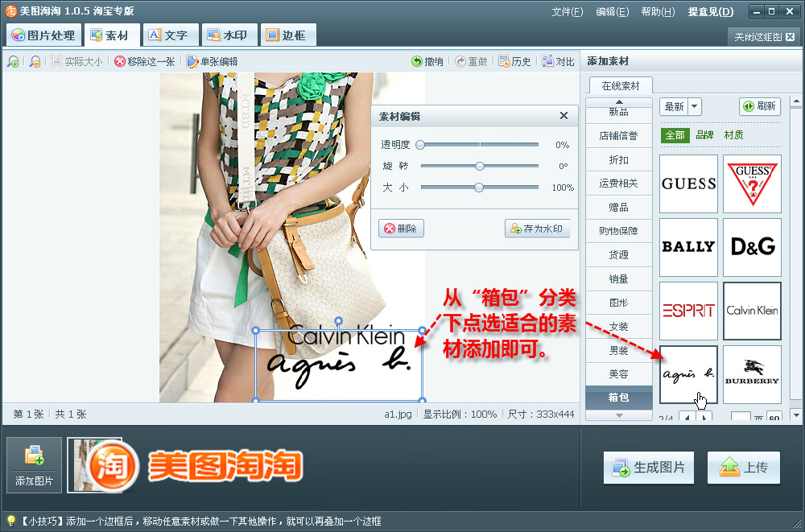Add the Calvin Klein logo thumbnail
The width and height of the screenshot is (805, 532).
click(x=752, y=311)
